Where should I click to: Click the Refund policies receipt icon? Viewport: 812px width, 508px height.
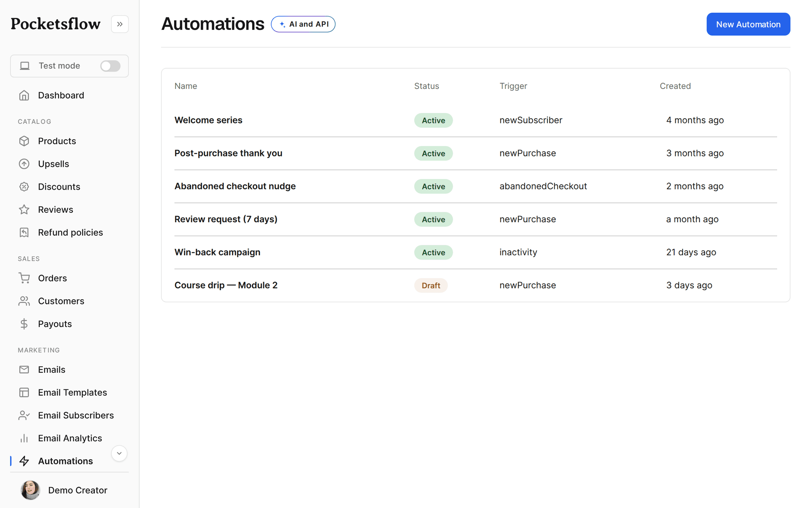pyautogui.click(x=24, y=233)
